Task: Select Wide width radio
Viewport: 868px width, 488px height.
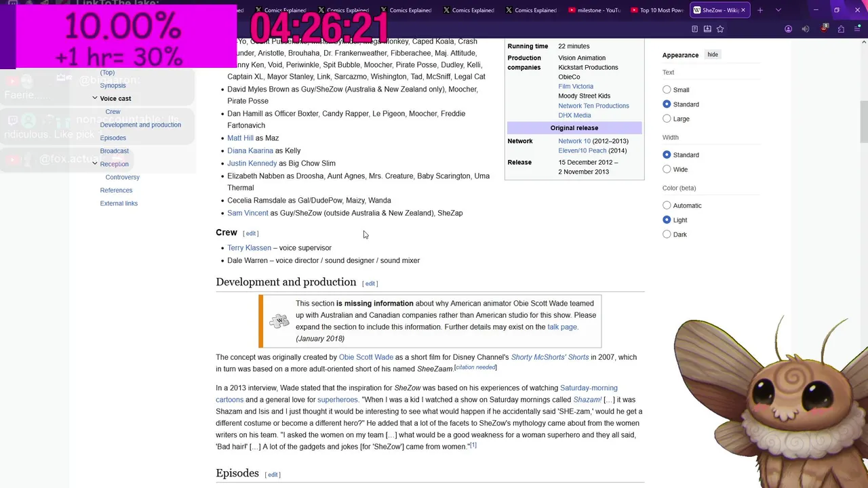Action: tap(667, 169)
